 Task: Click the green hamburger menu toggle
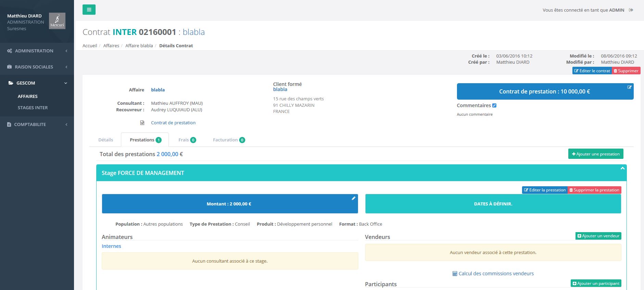[89, 10]
